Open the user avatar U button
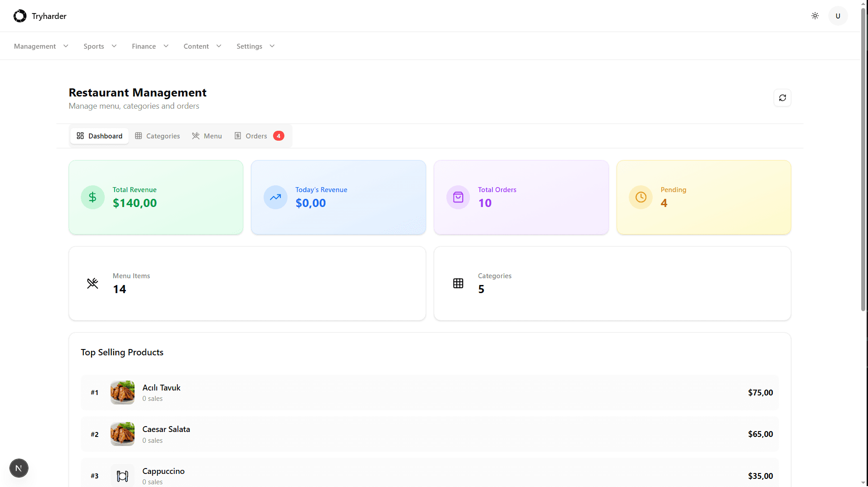This screenshot has height=487, width=868. 838,16
